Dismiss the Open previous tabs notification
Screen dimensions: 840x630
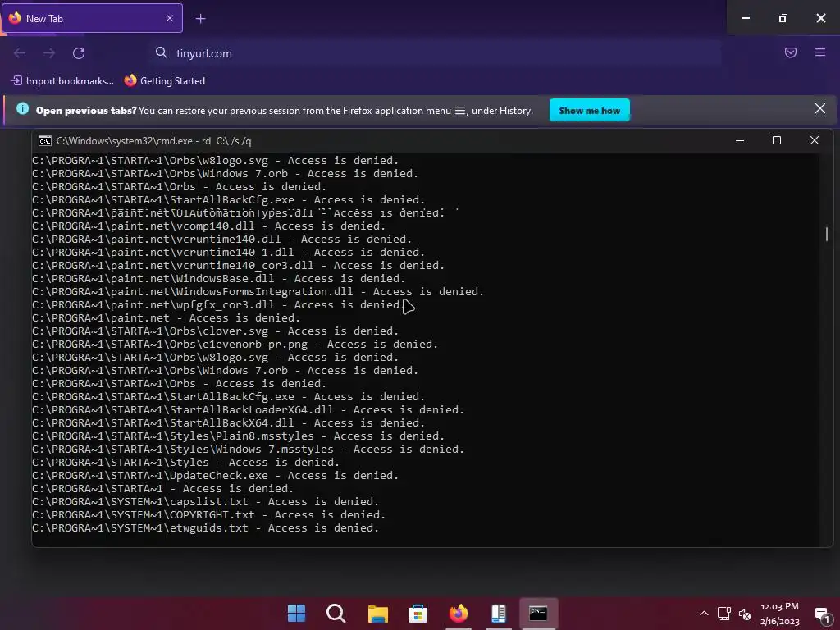[820, 109]
